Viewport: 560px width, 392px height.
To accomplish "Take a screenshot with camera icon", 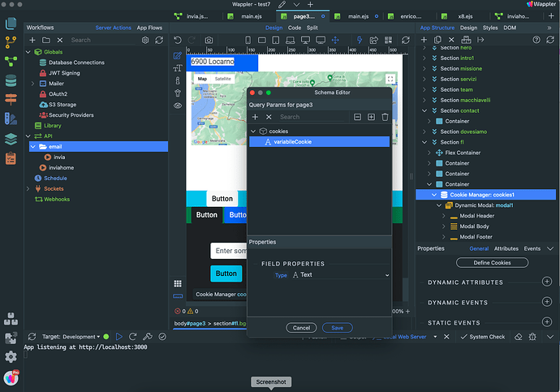I will [209, 40].
